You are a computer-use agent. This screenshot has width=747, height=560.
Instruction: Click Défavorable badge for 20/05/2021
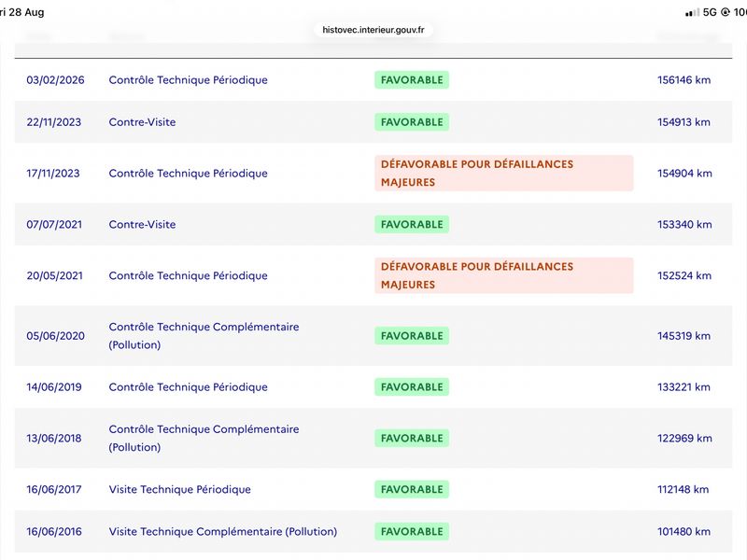click(504, 275)
